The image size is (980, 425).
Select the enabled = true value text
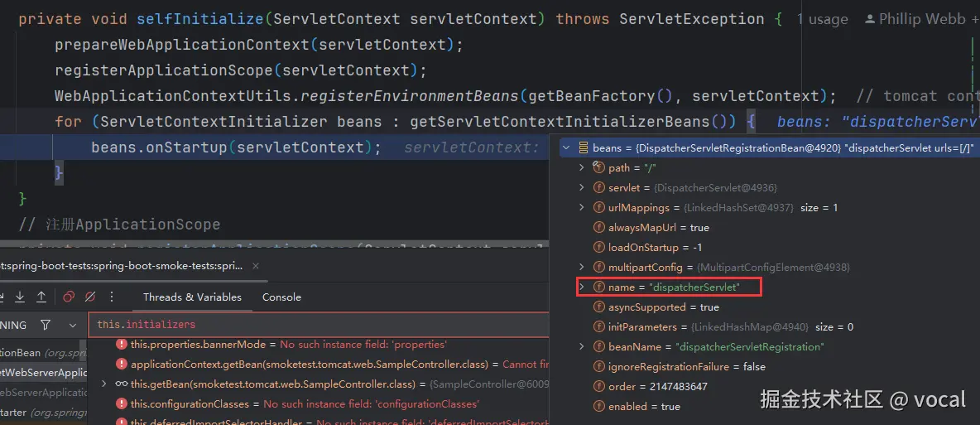(645, 407)
